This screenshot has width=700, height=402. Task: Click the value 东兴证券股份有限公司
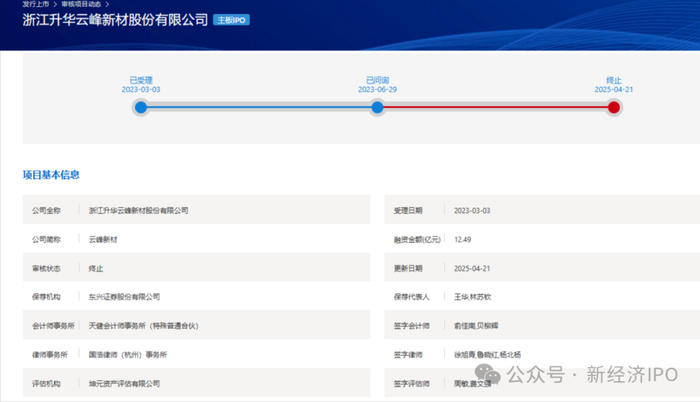[x=124, y=297]
